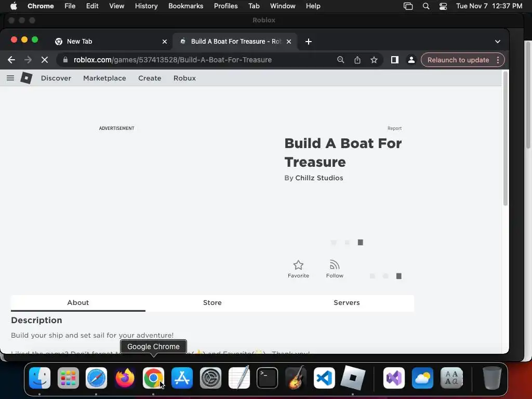Viewport: 532px width, 399px height.
Task: Open the History menu
Action: (146, 6)
